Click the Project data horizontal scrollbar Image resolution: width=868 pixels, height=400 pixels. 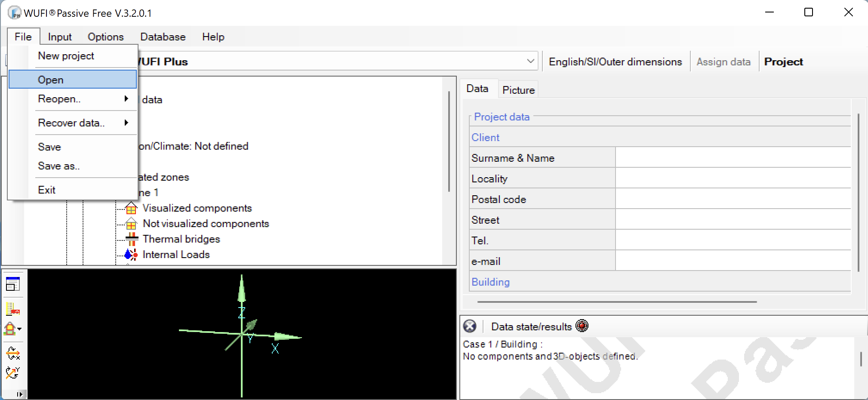point(617,302)
